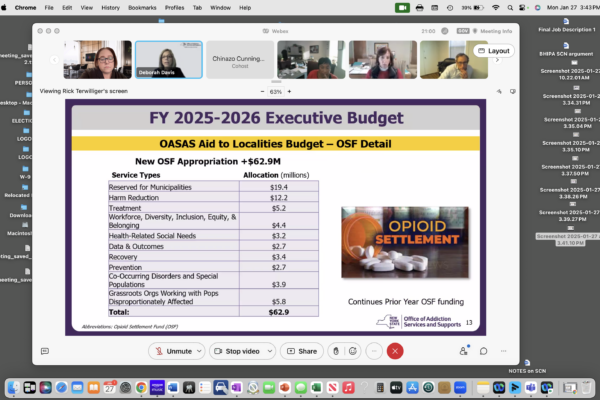Expand audio options arrow beside Unmute
The image size is (600, 400).
201,351
